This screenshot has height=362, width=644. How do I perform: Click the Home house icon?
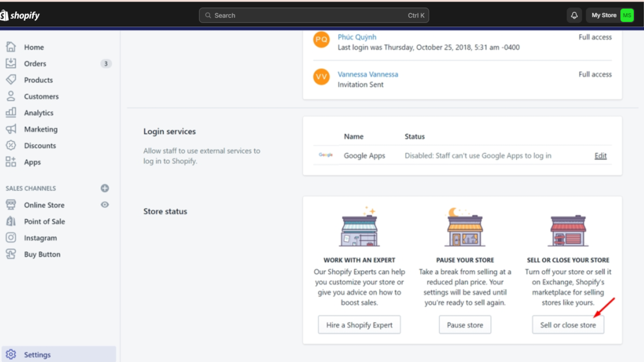11,47
